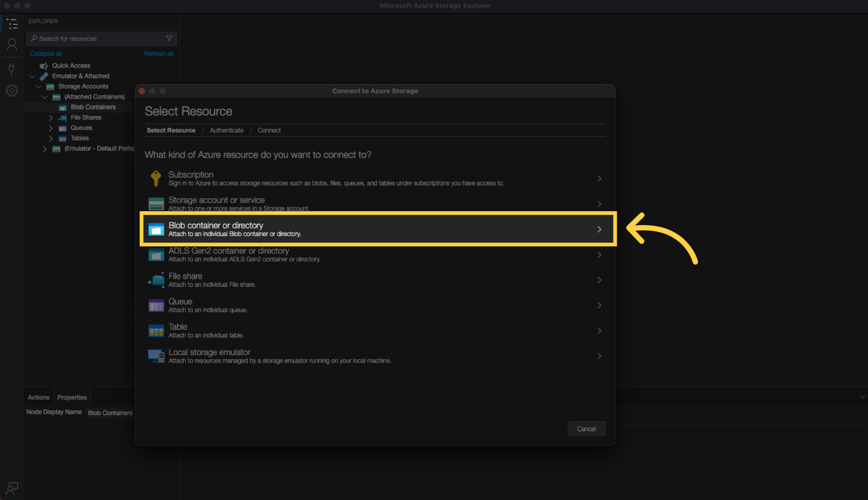This screenshot has width=868, height=500.
Task: Expand the (Emulator - Default Ports) node
Action: [x=44, y=149]
